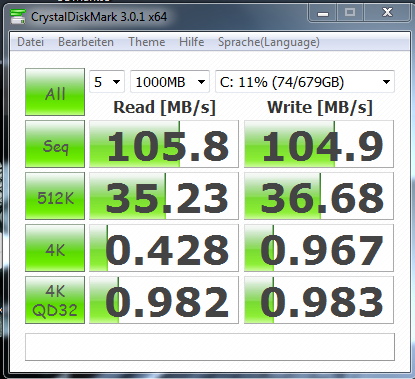
Task: Click the CrystalDiskMark app icon in title bar
Action: click(18, 16)
